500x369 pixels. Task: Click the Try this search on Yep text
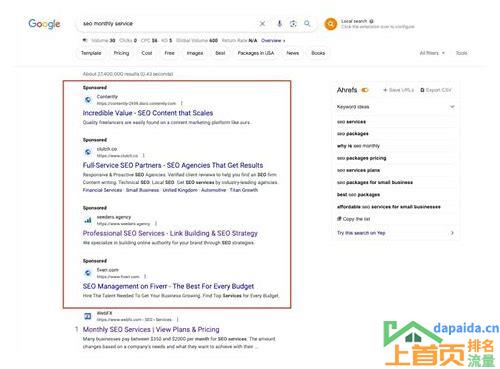click(361, 233)
